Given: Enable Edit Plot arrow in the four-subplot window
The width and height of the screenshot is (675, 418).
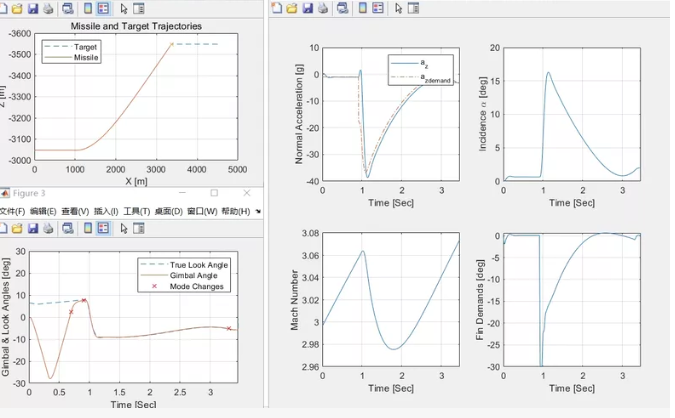Looking at the screenshot, I should pyautogui.click(x=398, y=8).
